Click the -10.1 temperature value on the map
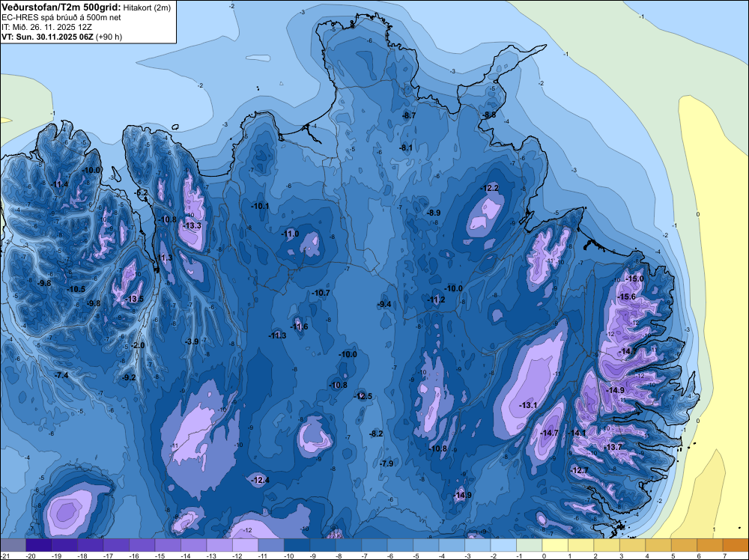Viewport: 749px width, 560px height. click(260, 206)
